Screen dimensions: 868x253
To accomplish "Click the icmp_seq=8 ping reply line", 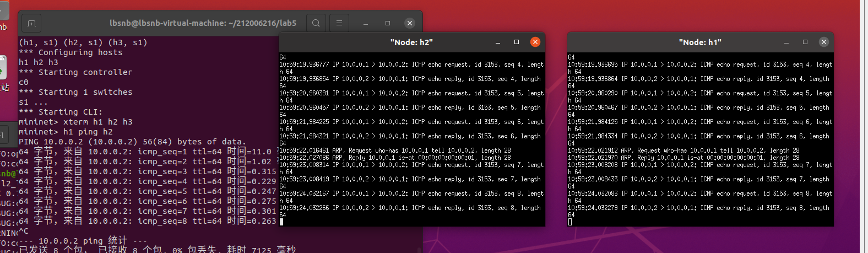I will point(148,221).
